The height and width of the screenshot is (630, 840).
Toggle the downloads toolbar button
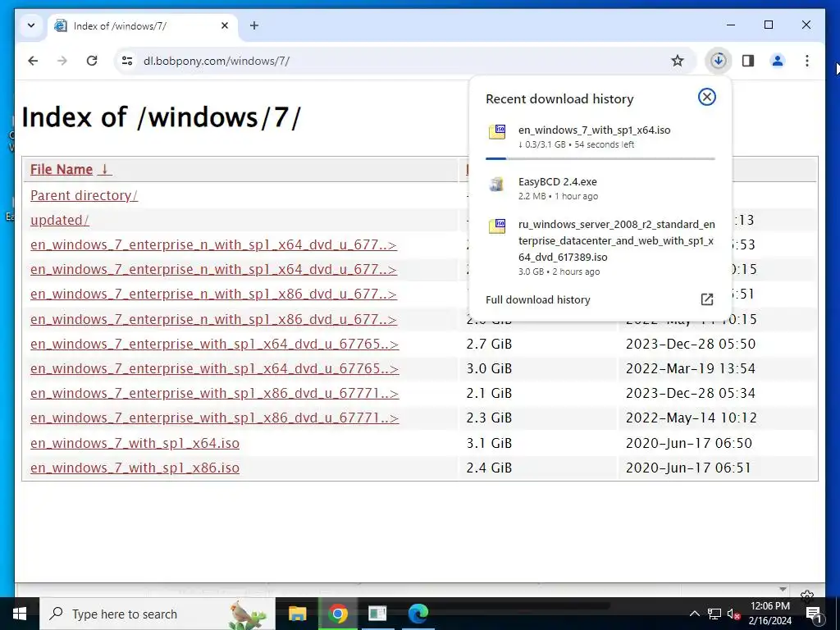coord(719,61)
